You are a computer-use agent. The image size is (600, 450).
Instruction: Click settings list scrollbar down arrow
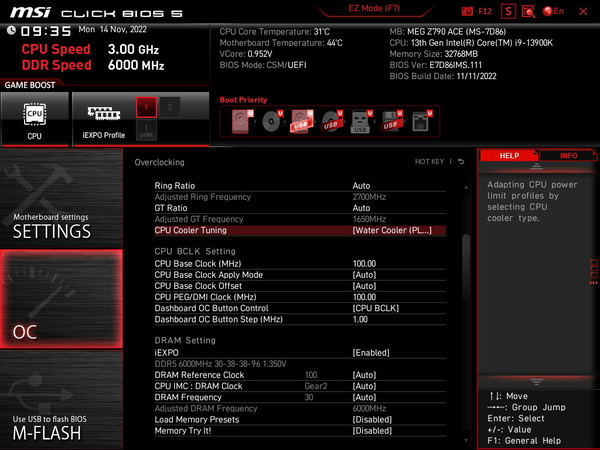click(466, 441)
